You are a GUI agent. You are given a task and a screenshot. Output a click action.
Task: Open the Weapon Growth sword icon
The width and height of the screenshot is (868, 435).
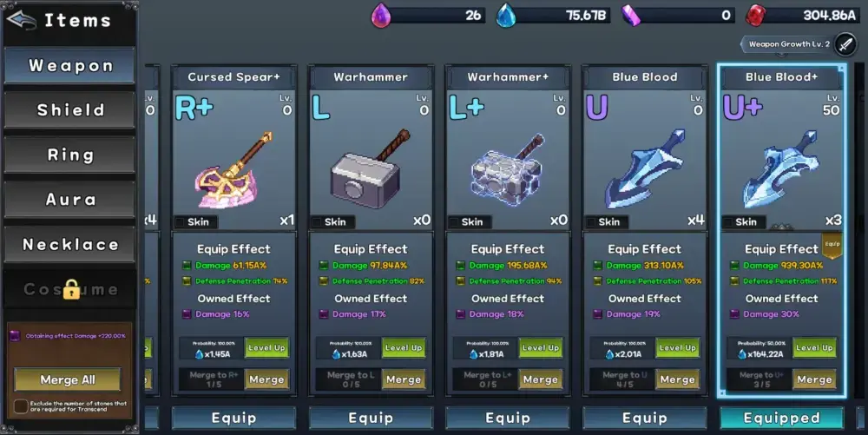coord(845,44)
